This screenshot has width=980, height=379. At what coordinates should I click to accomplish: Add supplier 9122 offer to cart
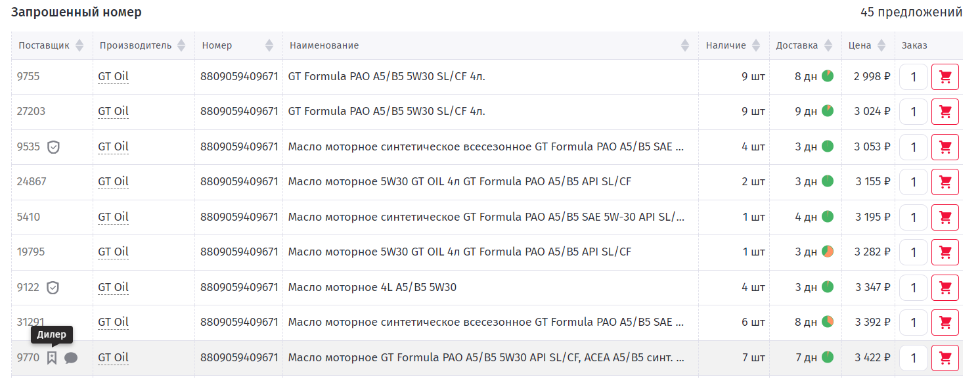click(x=945, y=288)
